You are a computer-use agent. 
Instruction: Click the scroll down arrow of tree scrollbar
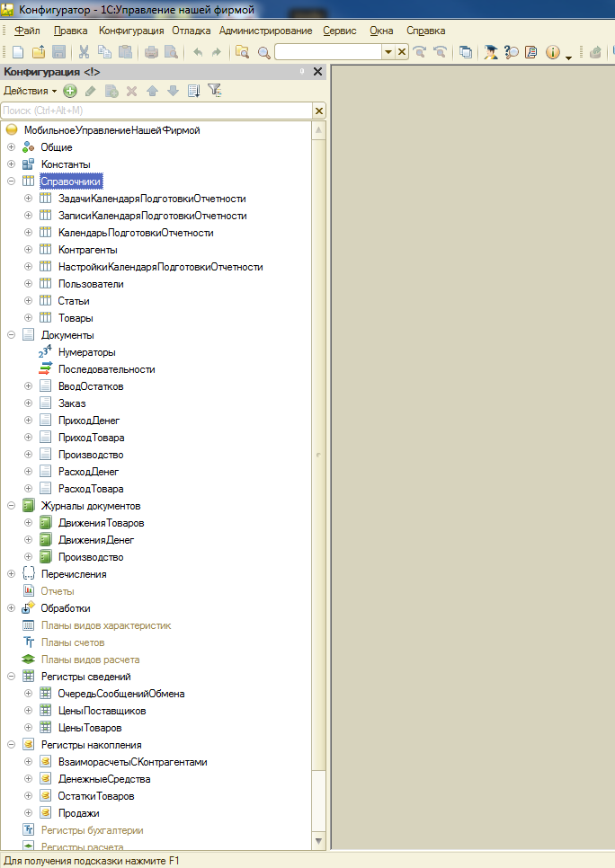318,841
